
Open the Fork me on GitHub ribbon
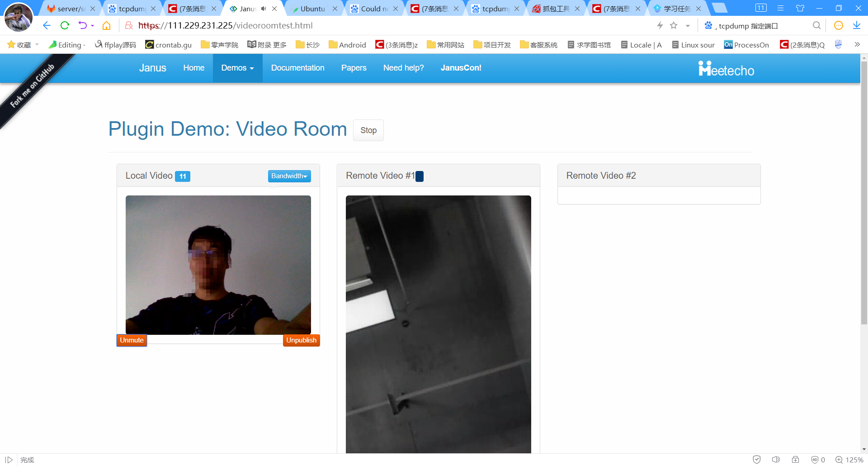[x=33, y=86]
